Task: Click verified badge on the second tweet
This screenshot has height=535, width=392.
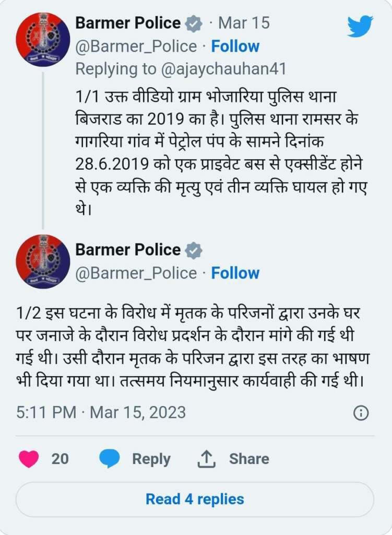Action: click(194, 250)
